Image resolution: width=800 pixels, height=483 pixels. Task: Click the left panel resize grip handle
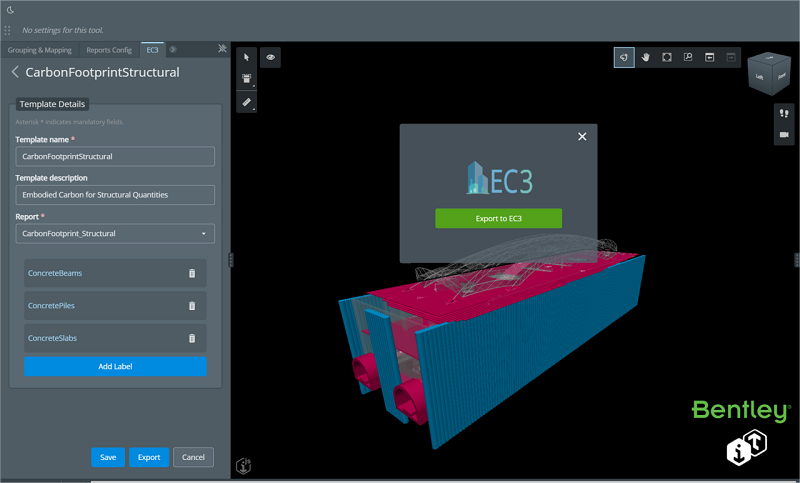[x=231, y=260]
